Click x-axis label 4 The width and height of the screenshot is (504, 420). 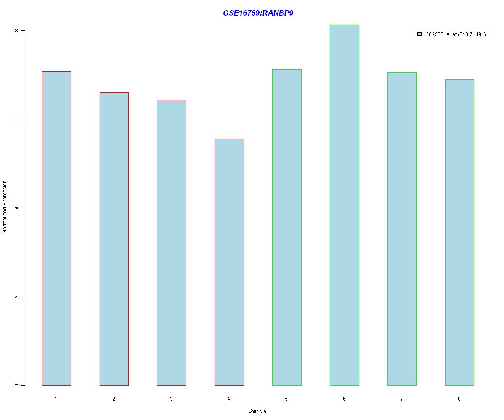228,399
